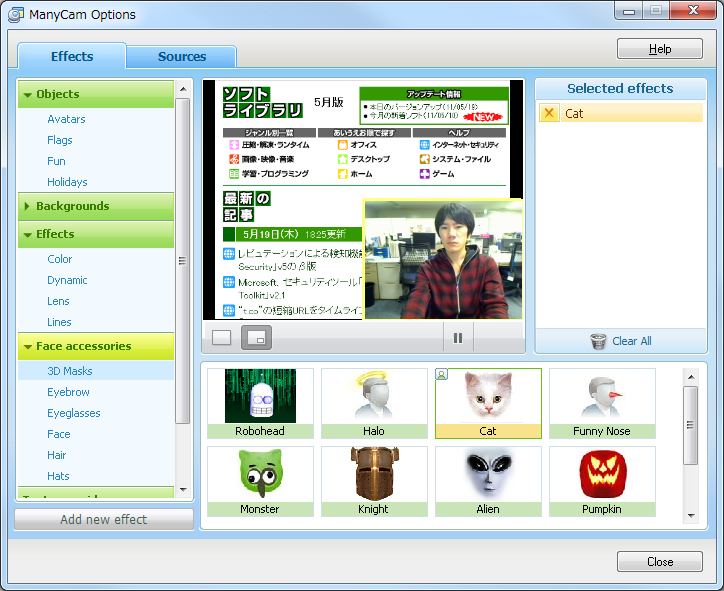Click the user badge on Cat thumbnail
The width and height of the screenshot is (724, 591).
[441, 374]
